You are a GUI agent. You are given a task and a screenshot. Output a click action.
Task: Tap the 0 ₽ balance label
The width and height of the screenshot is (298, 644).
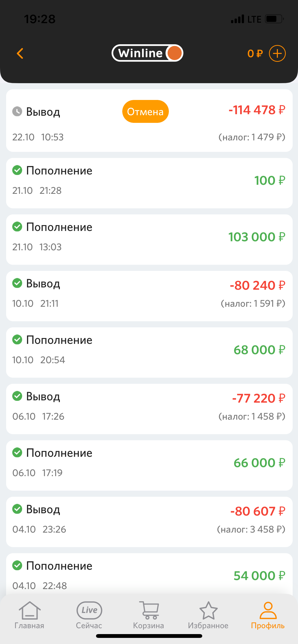tap(255, 54)
